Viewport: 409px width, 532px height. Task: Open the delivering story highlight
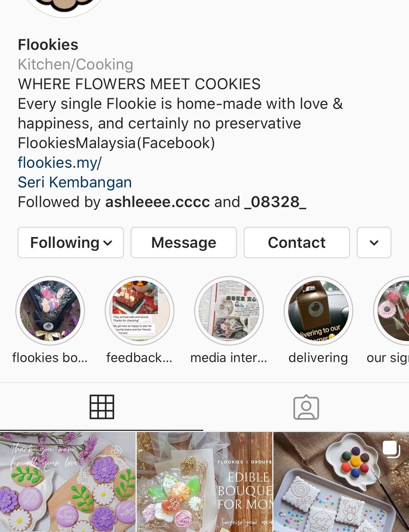[318, 311]
